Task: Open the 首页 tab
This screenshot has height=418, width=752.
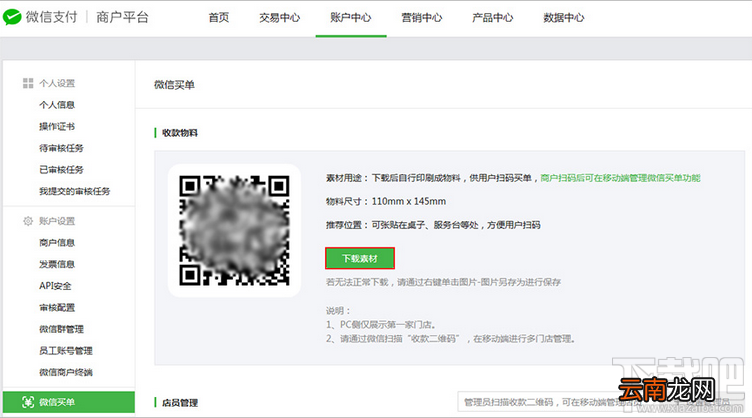Action: tap(219, 18)
